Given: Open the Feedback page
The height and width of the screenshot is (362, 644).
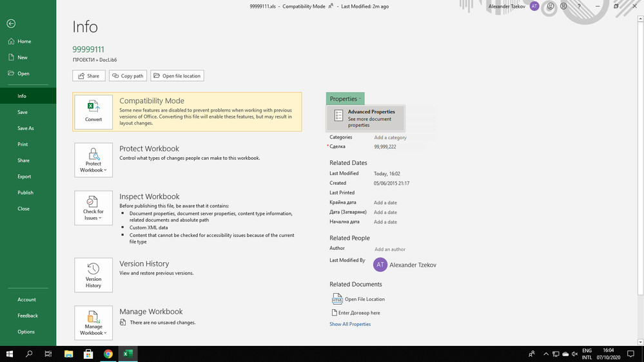Looking at the screenshot, I should point(28,316).
